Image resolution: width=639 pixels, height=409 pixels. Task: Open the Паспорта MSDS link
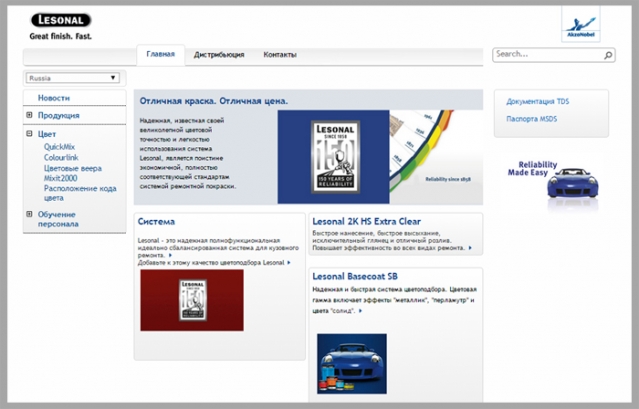coord(532,119)
